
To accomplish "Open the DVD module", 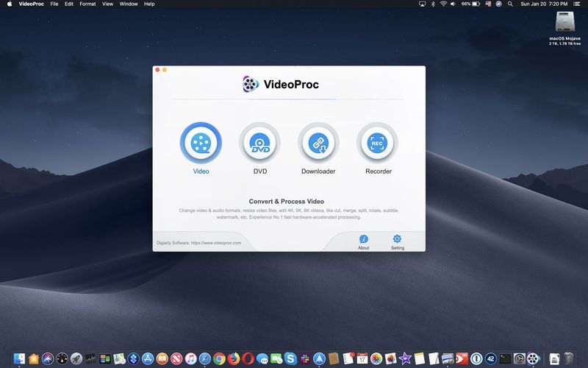I will [259, 143].
